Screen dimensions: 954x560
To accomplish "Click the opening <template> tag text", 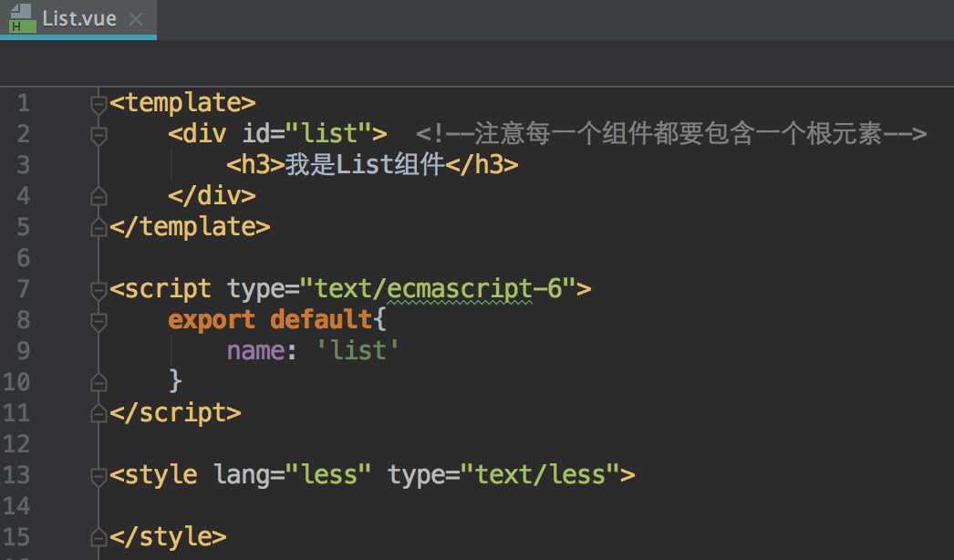I will (182, 103).
